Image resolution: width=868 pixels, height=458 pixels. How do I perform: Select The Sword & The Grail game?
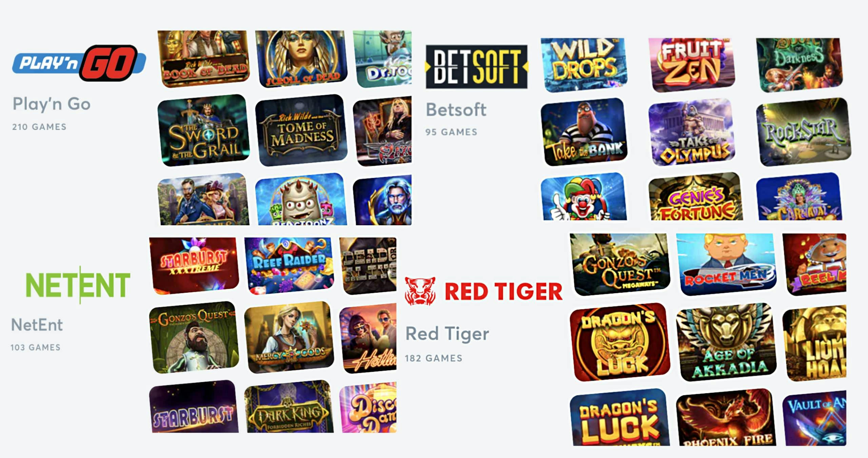(203, 130)
